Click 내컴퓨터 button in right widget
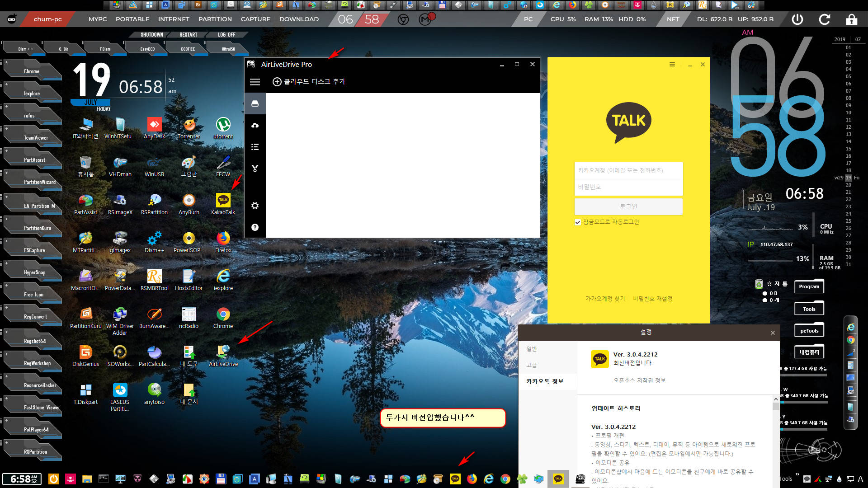The height and width of the screenshot is (488, 868). (x=809, y=352)
